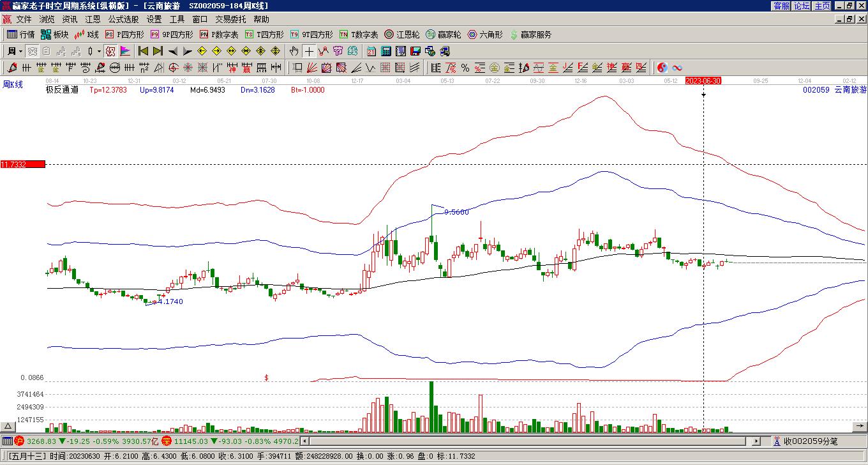
Task: Open the 六角形 hexagon tool
Action: click(x=485, y=34)
